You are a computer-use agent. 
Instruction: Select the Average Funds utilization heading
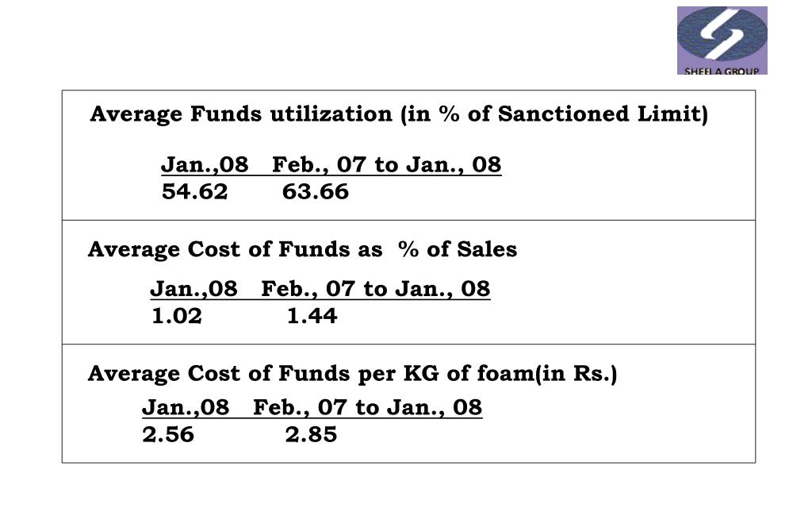click(399, 114)
